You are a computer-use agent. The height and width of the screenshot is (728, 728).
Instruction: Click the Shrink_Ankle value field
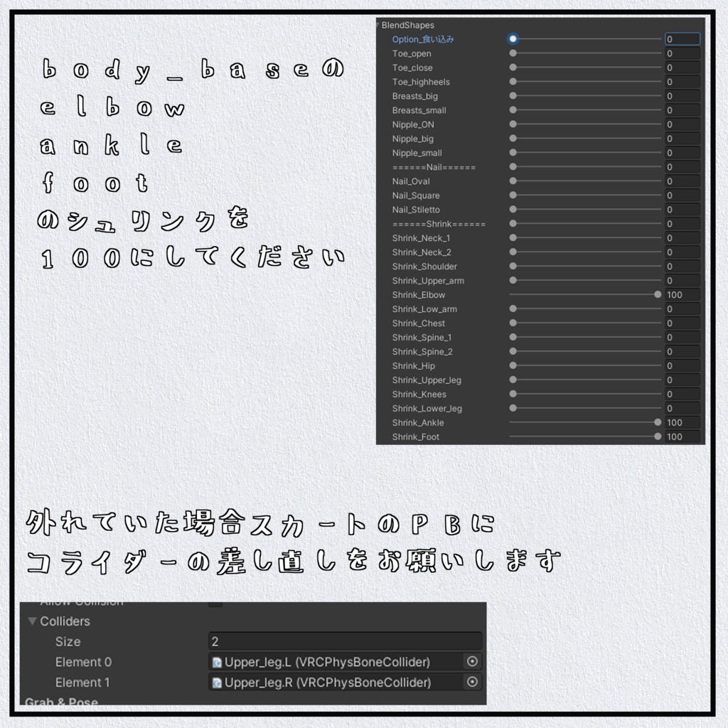pos(682,422)
